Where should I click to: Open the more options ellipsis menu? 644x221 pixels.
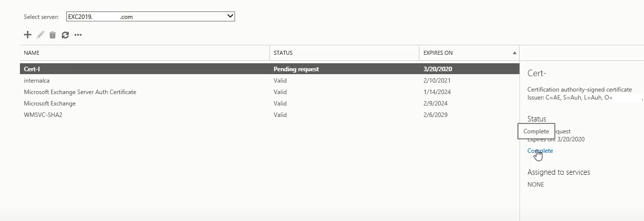pos(78,35)
